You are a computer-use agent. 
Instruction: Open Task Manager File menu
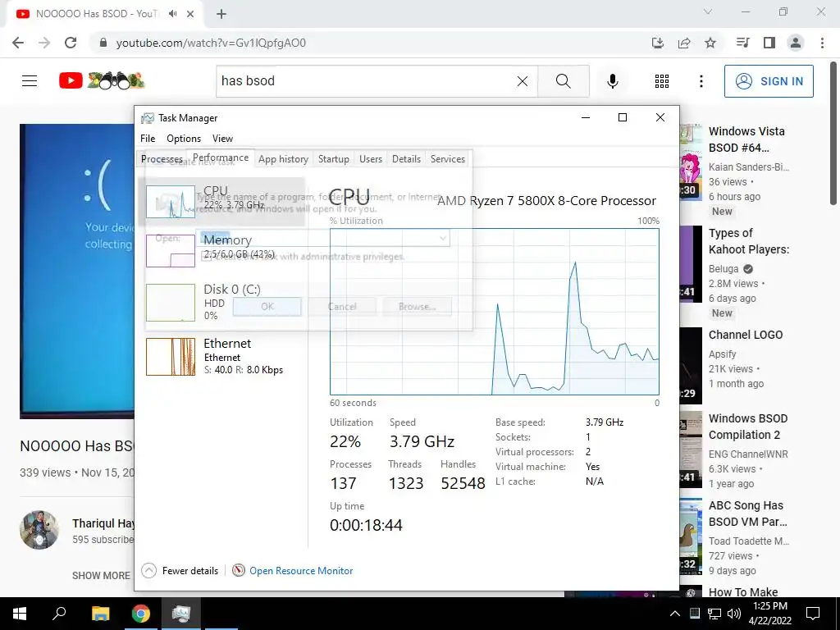tap(148, 138)
